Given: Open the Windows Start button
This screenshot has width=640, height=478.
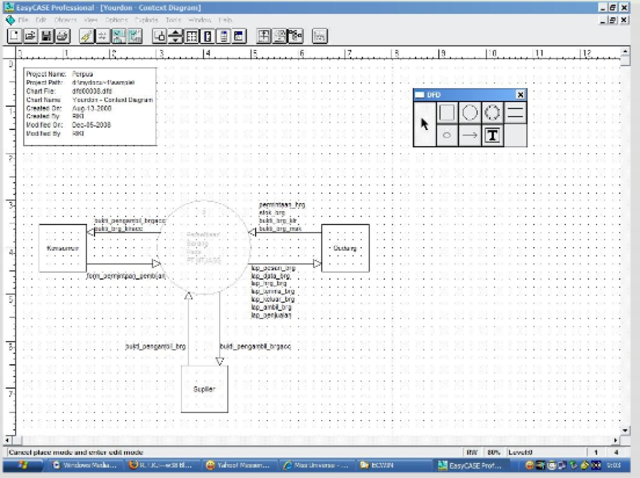Looking at the screenshot, I should tap(23, 465).
